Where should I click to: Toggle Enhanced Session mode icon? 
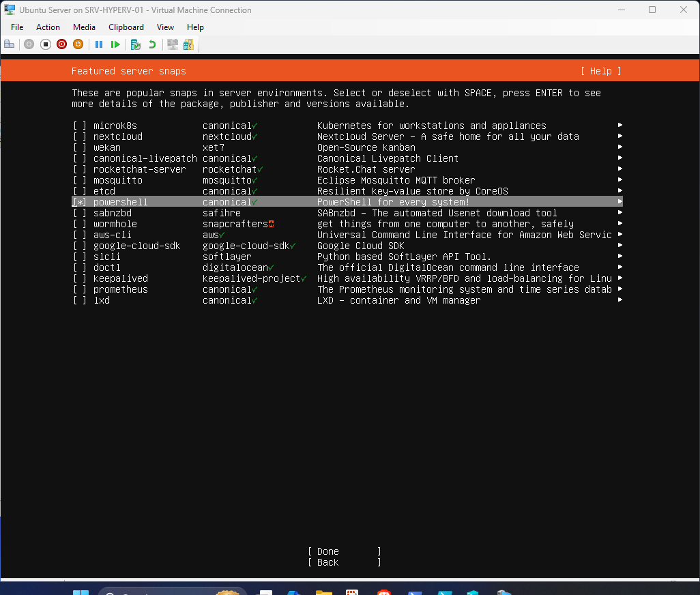(x=172, y=44)
